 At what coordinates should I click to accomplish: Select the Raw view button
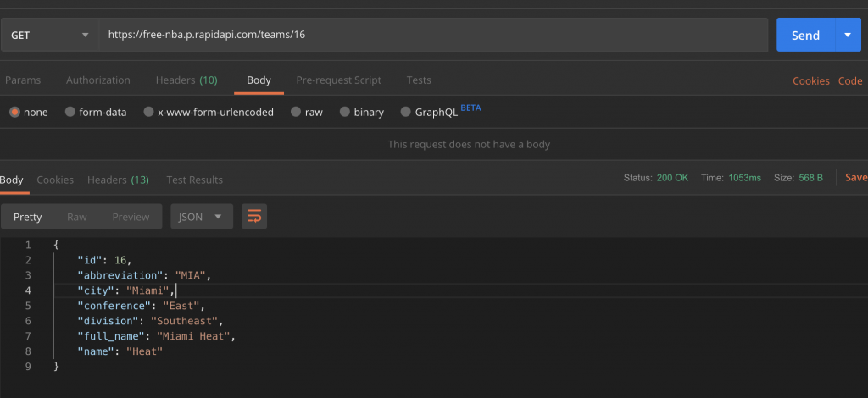coord(77,217)
